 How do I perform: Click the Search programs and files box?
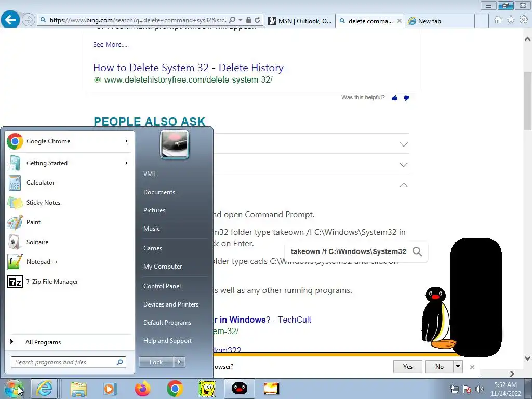pos(69,362)
